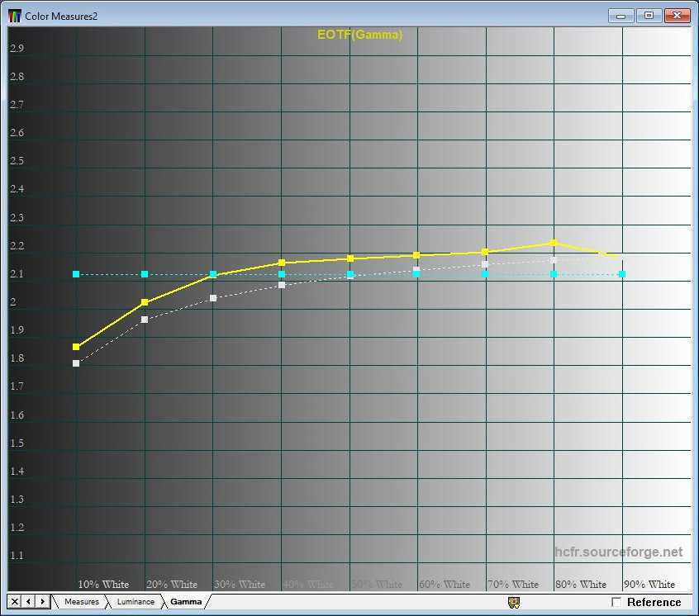Click yellow gamma point at 40% White
Screen dimensions: 699x616
point(282,263)
